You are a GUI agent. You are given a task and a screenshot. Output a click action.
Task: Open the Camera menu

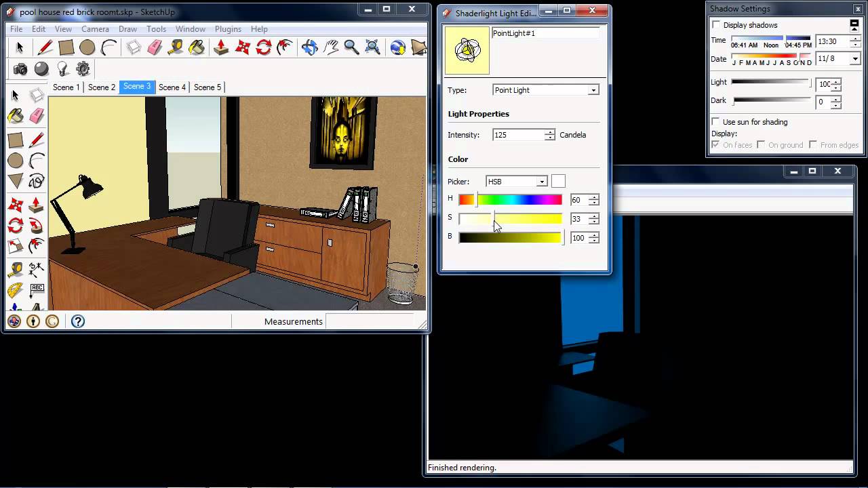coord(95,29)
